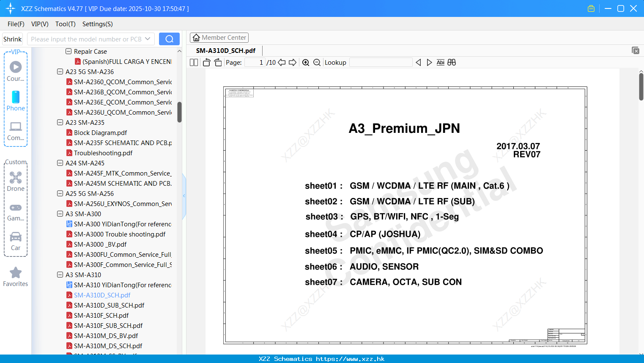Go to the next PDF page
This screenshot has height=363, width=644.
point(293,63)
